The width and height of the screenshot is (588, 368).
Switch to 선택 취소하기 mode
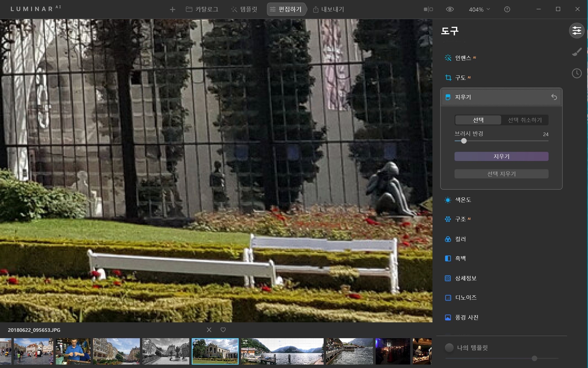coord(525,120)
